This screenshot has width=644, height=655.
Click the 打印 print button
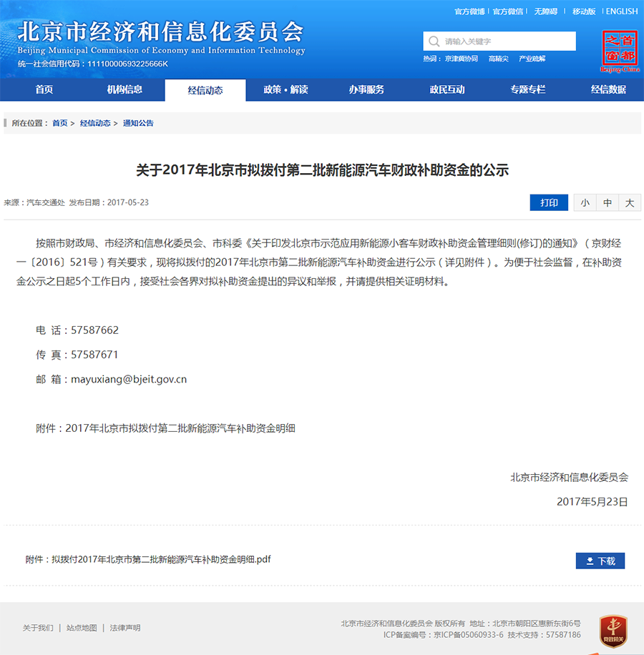pos(549,203)
